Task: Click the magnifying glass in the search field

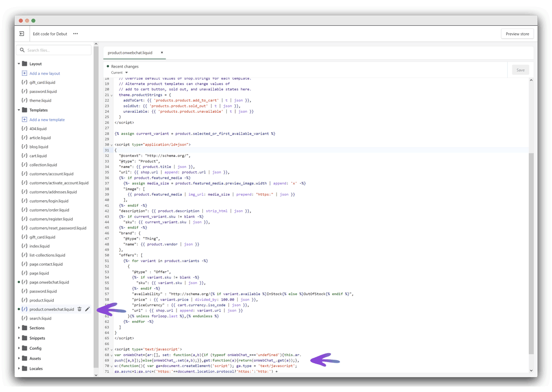Action: coord(22,50)
